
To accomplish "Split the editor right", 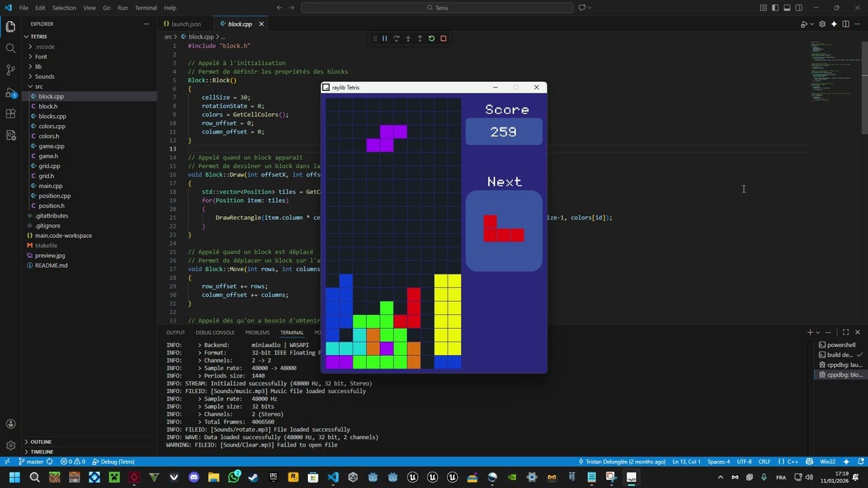I will point(846,24).
